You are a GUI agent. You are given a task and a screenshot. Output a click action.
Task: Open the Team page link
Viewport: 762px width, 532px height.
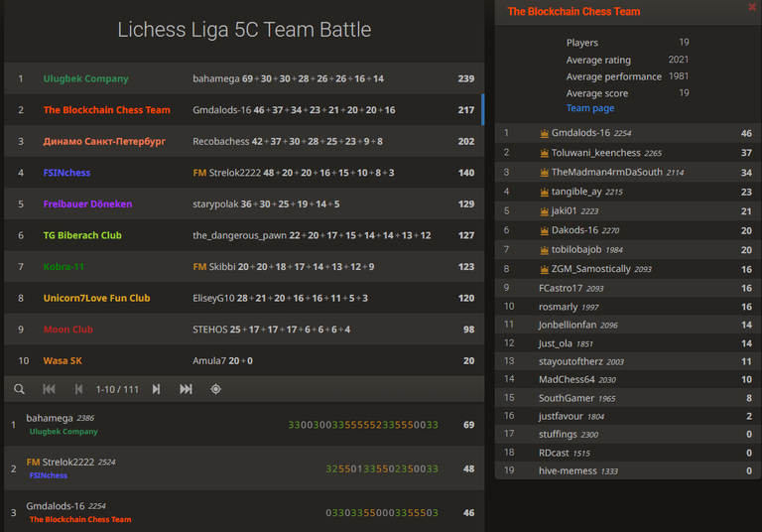590,108
